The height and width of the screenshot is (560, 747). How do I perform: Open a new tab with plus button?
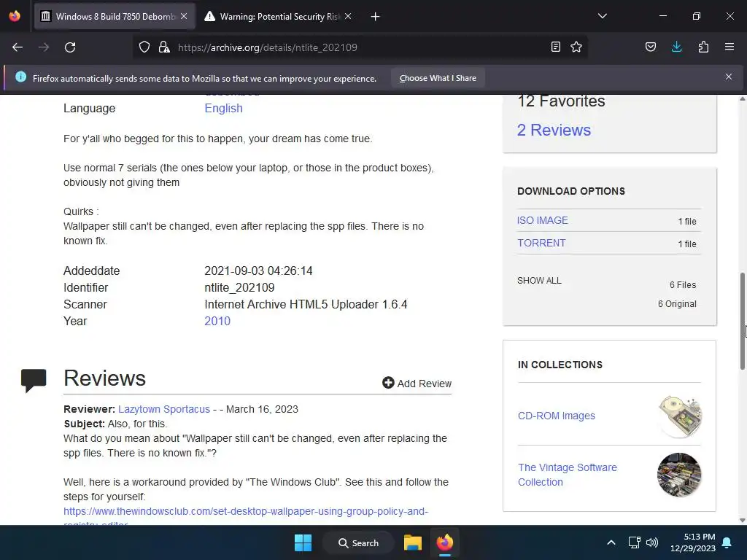376,17
